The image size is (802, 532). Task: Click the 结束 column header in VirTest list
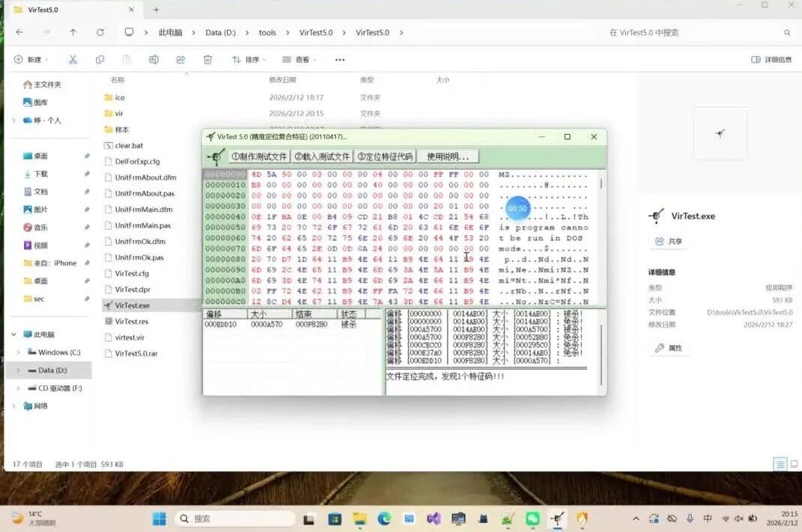pos(315,314)
